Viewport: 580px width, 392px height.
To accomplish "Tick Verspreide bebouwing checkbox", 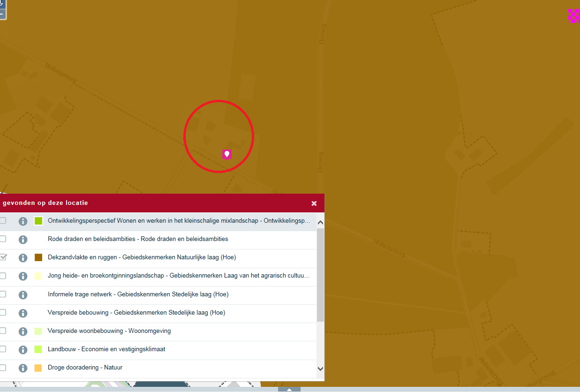I will (x=3, y=312).
